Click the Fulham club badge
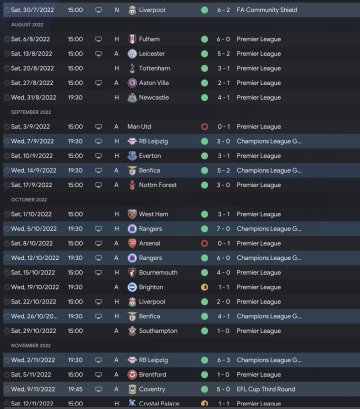This screenshot has width=360, height=409. (132, 39)
